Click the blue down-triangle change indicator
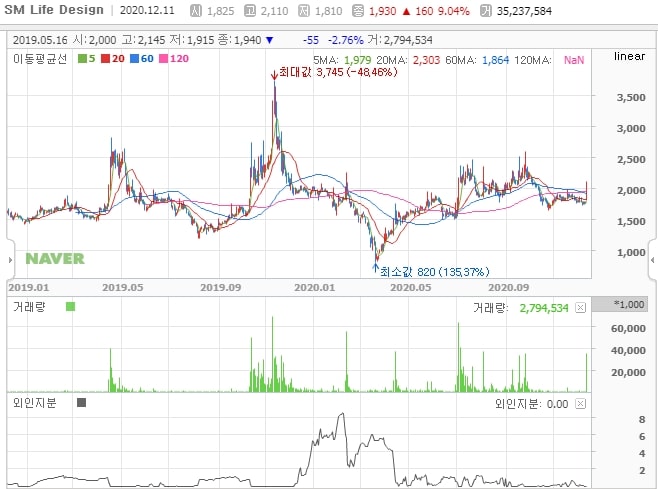 269,41
